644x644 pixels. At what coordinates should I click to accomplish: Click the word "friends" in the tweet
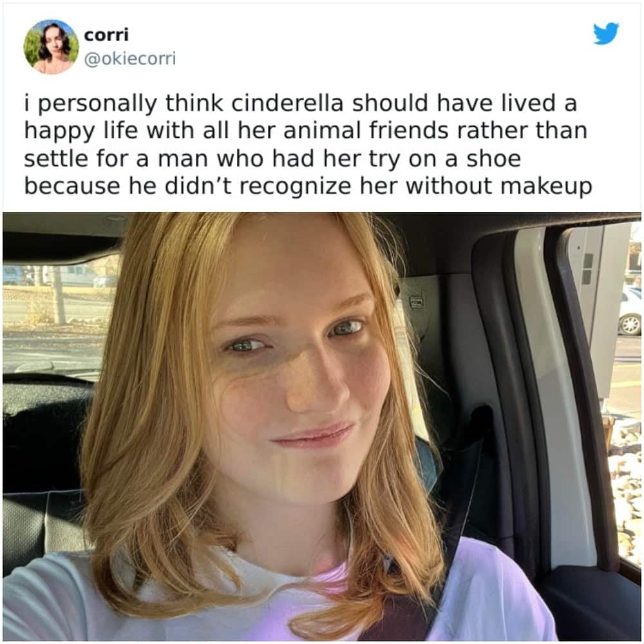click(x=409, y=131)
